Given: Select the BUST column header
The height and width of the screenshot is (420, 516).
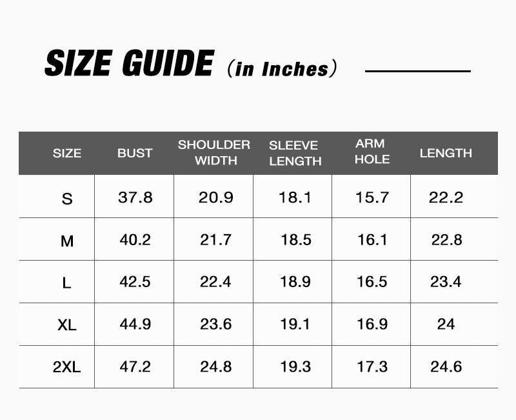Looking at the screenshot, I should click(135, 153).
